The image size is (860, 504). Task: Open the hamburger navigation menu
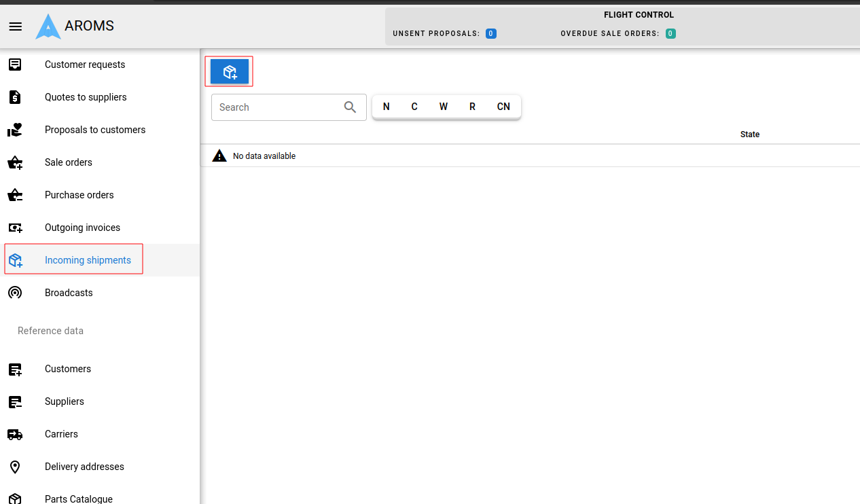(15, 26)
